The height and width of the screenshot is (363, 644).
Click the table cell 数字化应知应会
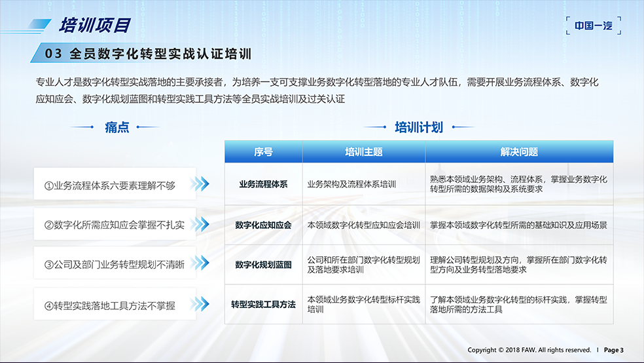(x=263, y=225)
